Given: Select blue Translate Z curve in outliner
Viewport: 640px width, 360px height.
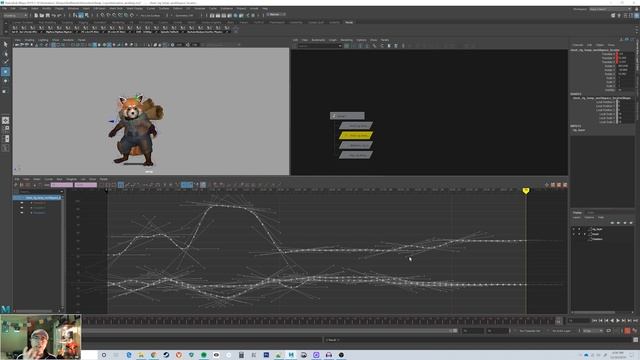Looking at the screenshot, I should (x=40, y=213).
